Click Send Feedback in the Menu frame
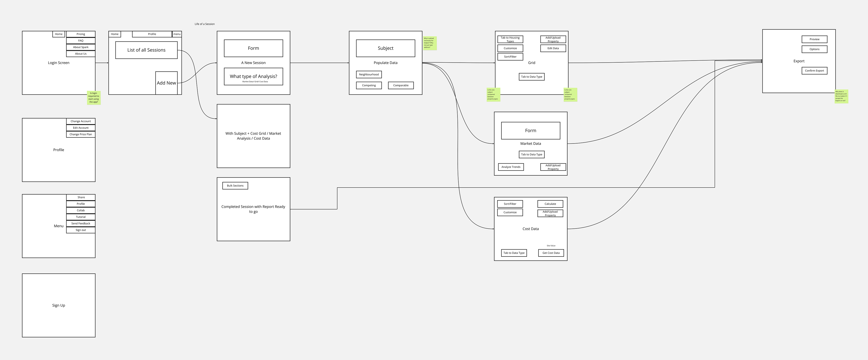The image size is (868, 360). (x=80, y=224)
